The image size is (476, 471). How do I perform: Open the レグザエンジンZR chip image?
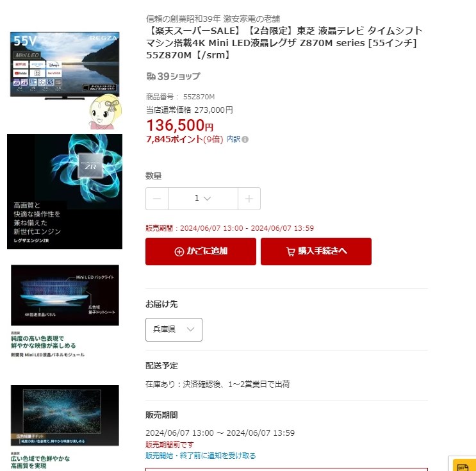(65, 192)
